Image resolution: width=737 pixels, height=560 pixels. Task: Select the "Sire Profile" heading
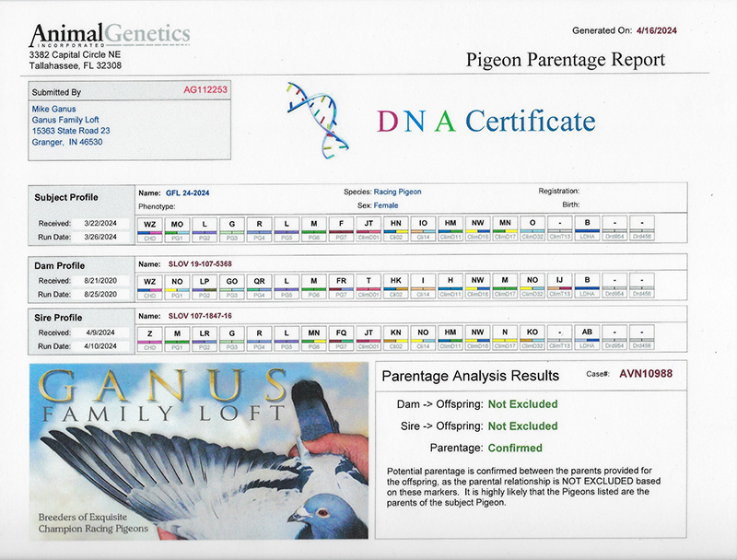(58, 318)
